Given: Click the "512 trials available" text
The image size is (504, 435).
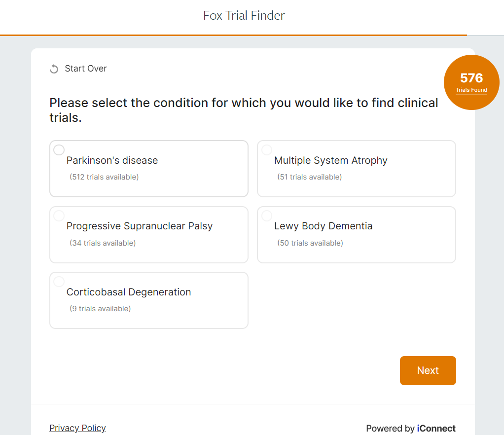Looking at the screenshot, I should tap(104, 177).
